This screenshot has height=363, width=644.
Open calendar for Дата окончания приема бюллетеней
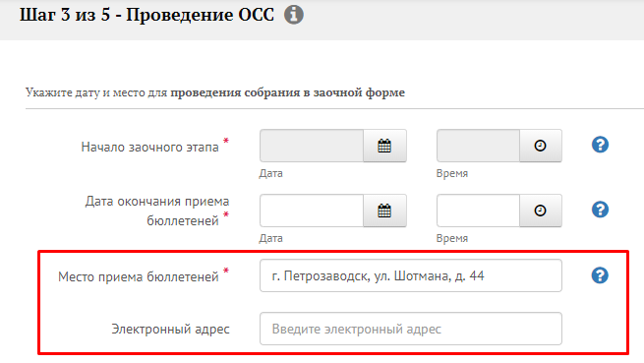[x=384, y=211]
